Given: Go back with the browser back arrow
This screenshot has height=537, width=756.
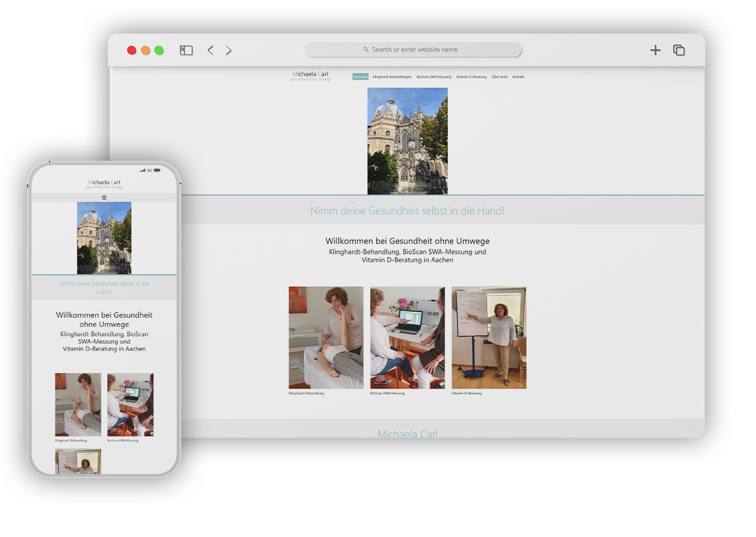Looking at the screenshot, I should (210, 51).
